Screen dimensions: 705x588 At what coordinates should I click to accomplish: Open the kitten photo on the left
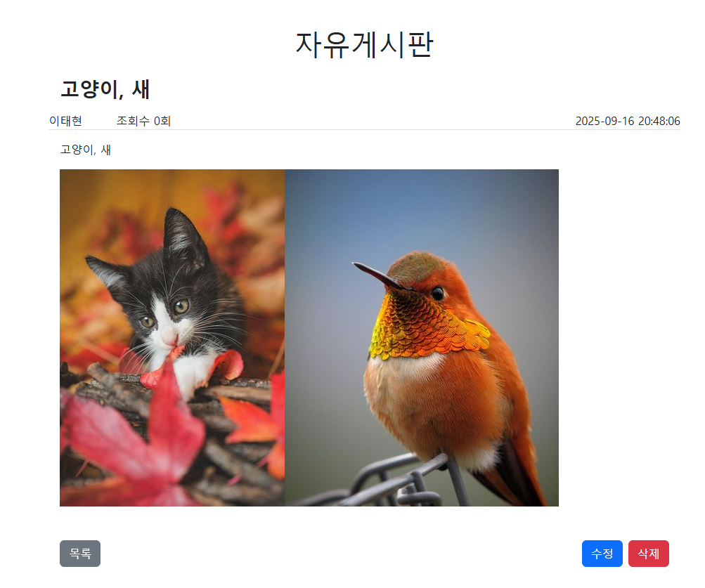tap(172, 338)
